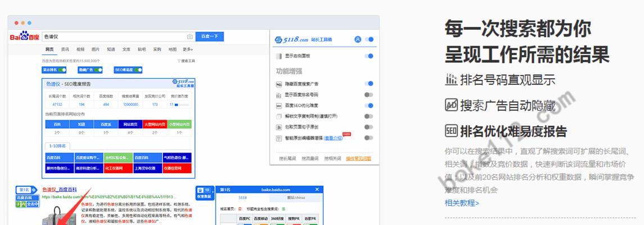Click the 排名优化难易度报告 SEO icon
The height and width of the screenshot is (225, 644).
pyautogui.click(x=451, y=131)
